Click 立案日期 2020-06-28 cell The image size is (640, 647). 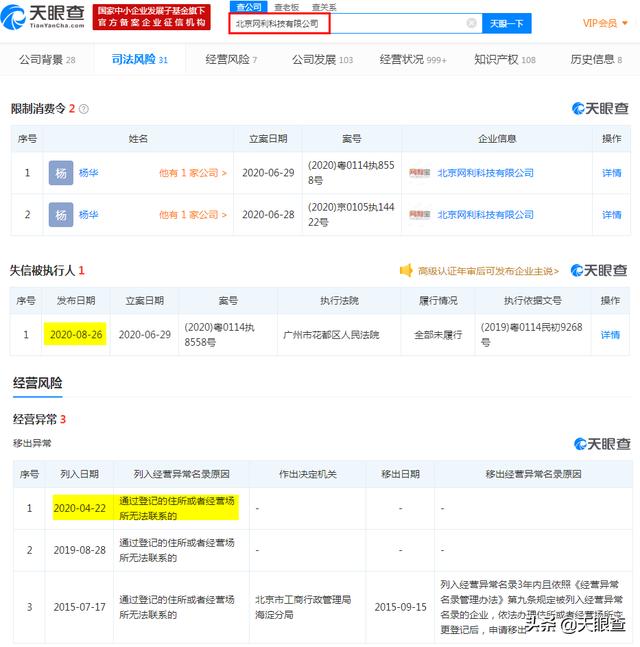(268, 215)
